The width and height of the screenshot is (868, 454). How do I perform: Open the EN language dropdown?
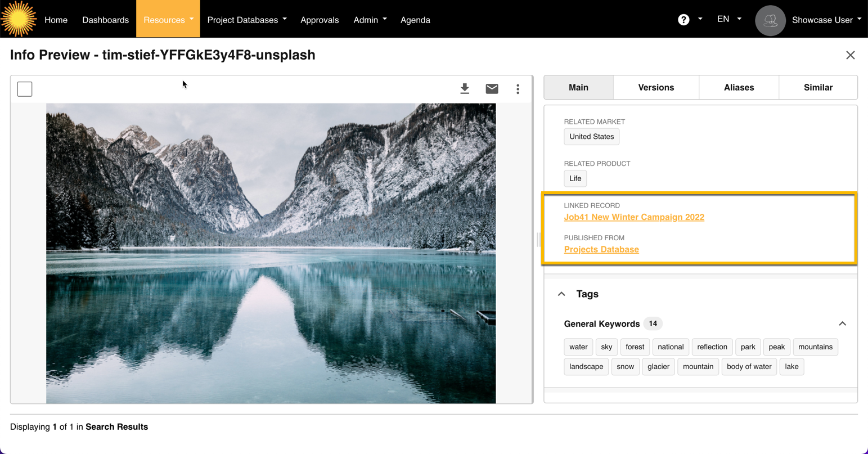[x=728, y=19]
